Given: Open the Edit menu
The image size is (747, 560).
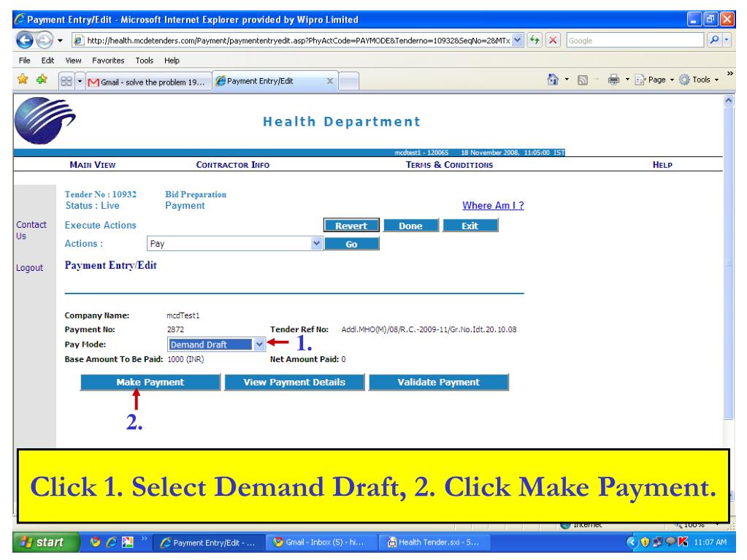Looking at the screenshot, I should (x=47, y=61).
